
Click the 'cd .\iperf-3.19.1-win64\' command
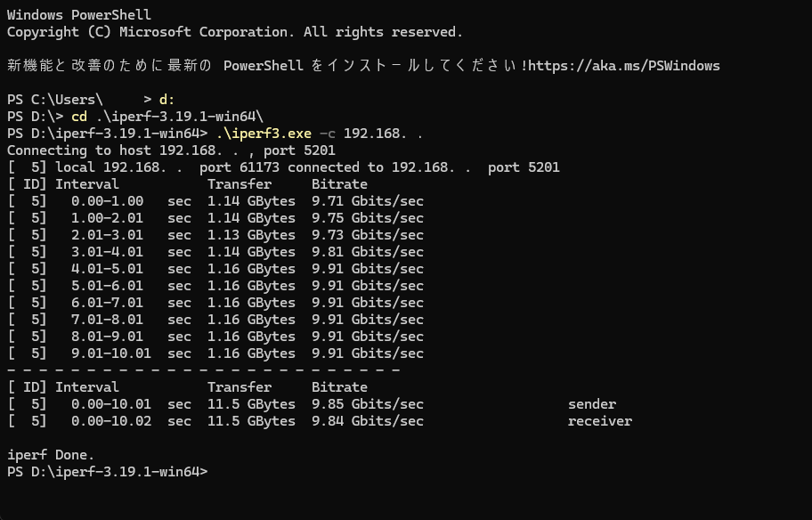(x=167, y=117)
